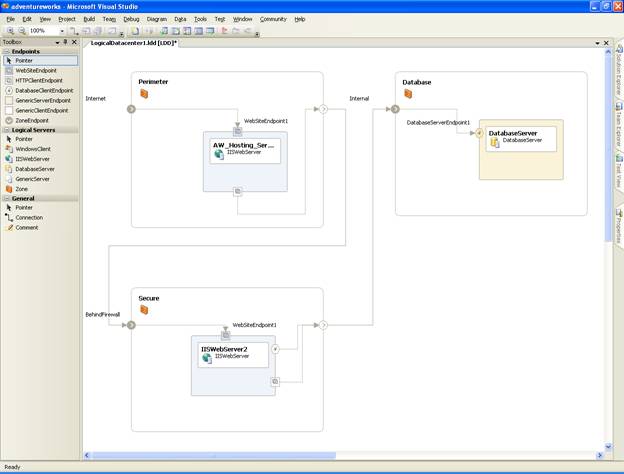Click the Zoom In magnifier toolbar icon
Image resolution: width=624 pixels, height=474 pixels.
[x=10, y=31]
